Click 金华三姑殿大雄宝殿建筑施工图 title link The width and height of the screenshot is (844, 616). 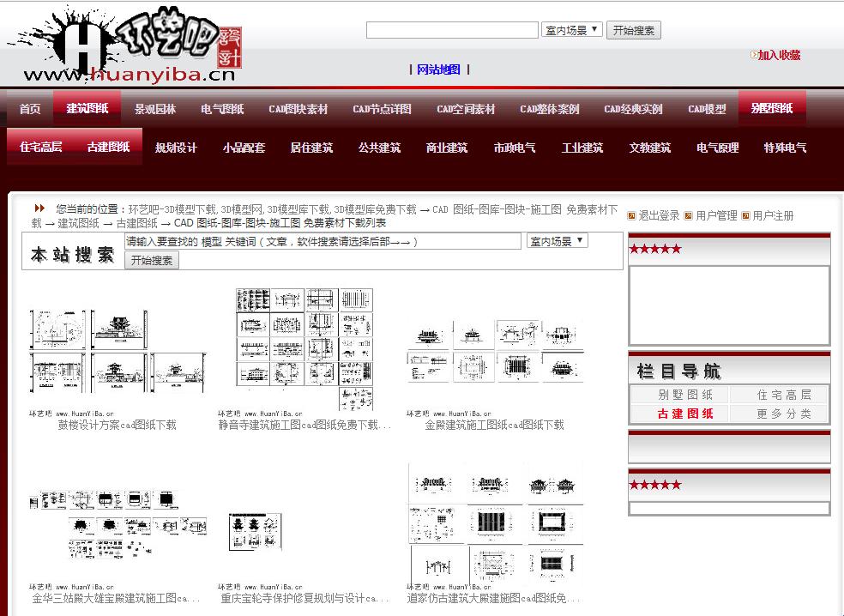(115, 598)
